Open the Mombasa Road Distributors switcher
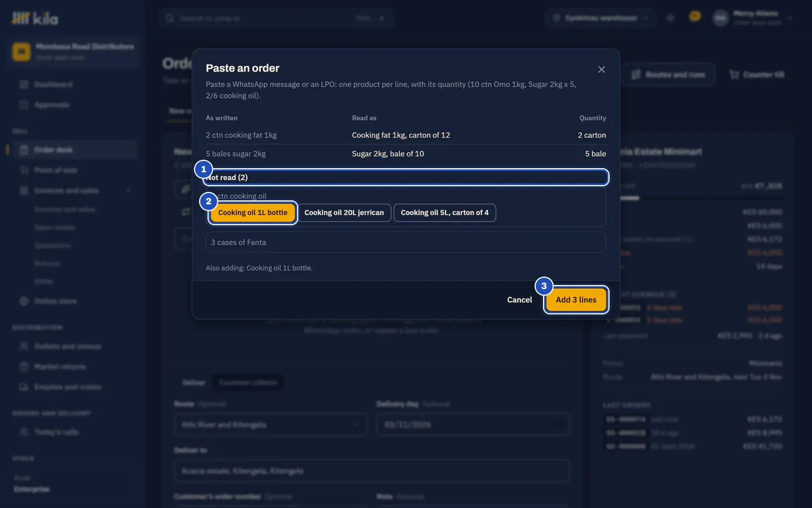The width and height of the screenshot is (812, 508). [73, 52]
